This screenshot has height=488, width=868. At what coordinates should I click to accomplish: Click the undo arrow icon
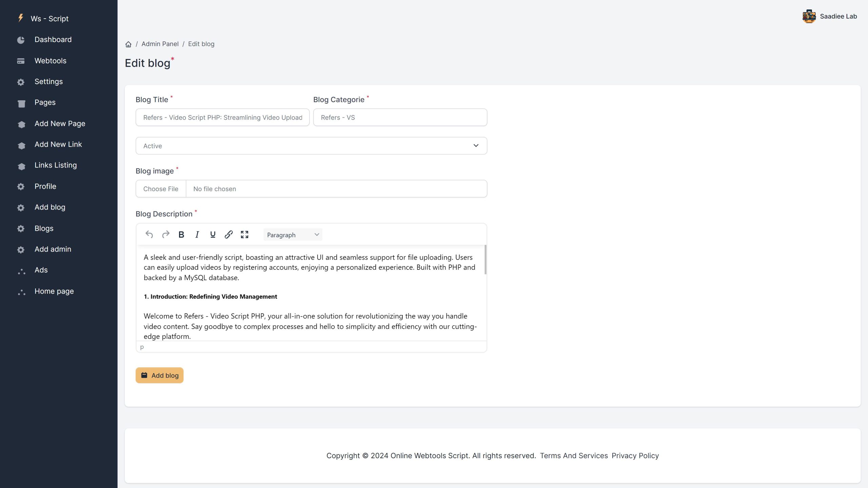pyautogui.click(x=149, y=234)
